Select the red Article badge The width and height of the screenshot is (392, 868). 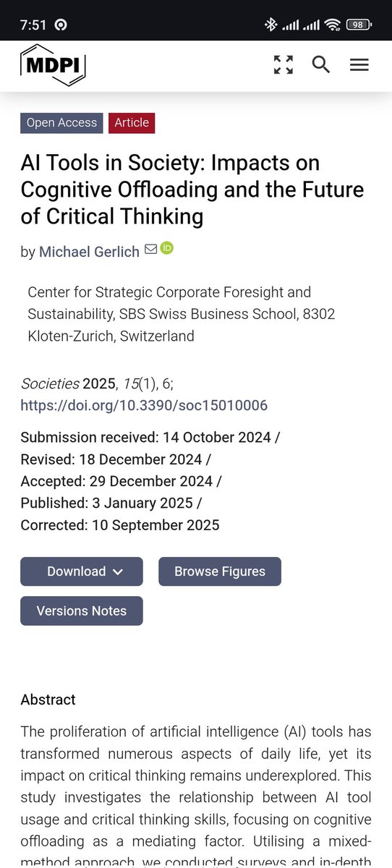coord(132,123)
